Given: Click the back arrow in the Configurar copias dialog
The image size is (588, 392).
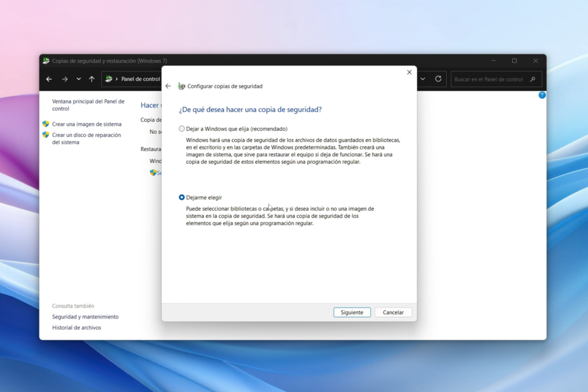Looking at the screenshot, I should (167, 85).
